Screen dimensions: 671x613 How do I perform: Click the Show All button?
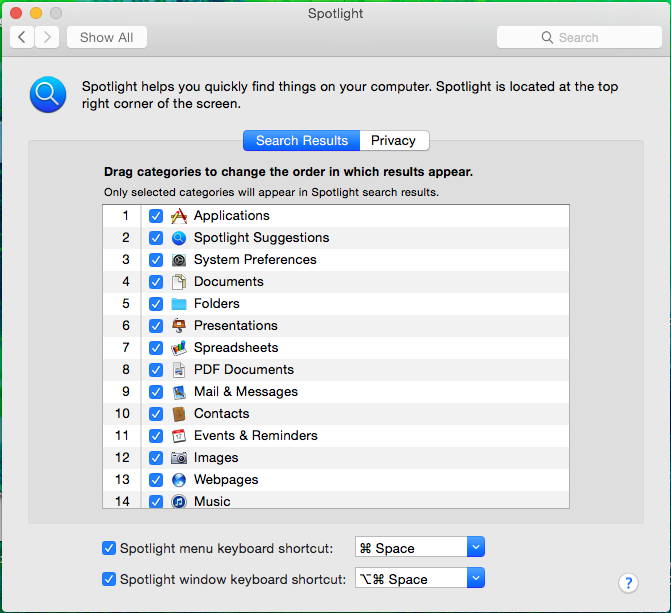pyautogui.click(x=107, y=37)
